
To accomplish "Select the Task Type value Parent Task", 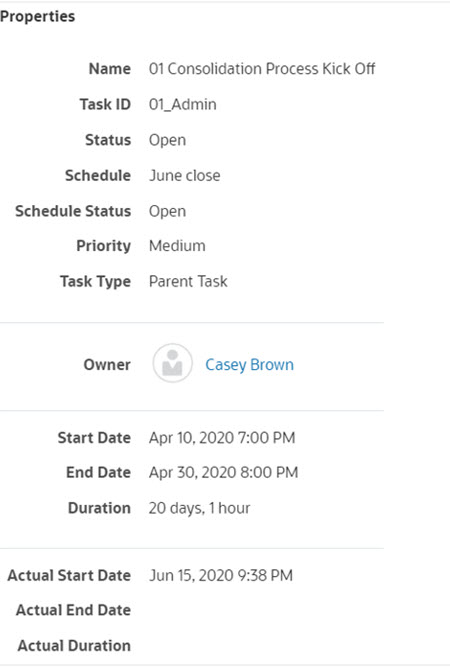I will point(188,282).
